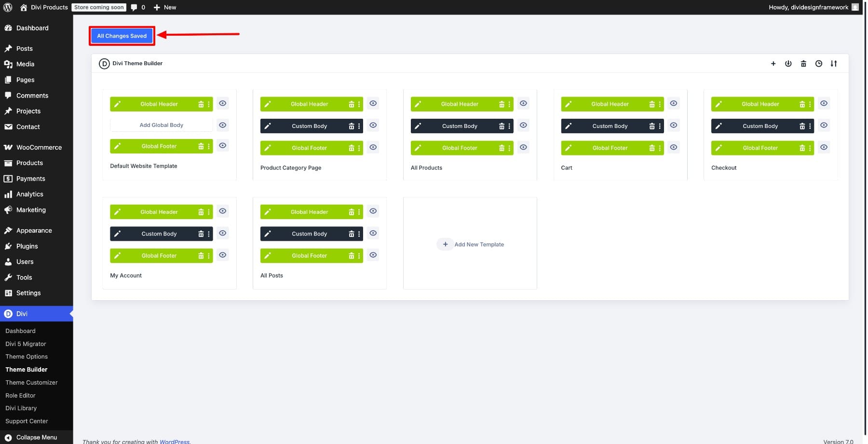Edit Custom Body pencil in Product Category Page

tap(268, 126)
